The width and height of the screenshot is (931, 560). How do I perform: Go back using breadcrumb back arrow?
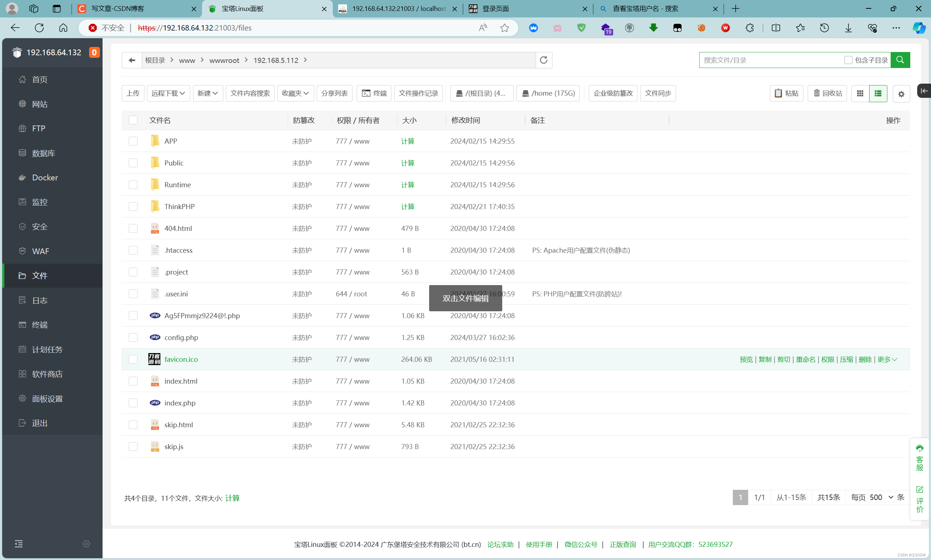pos(132,60)
